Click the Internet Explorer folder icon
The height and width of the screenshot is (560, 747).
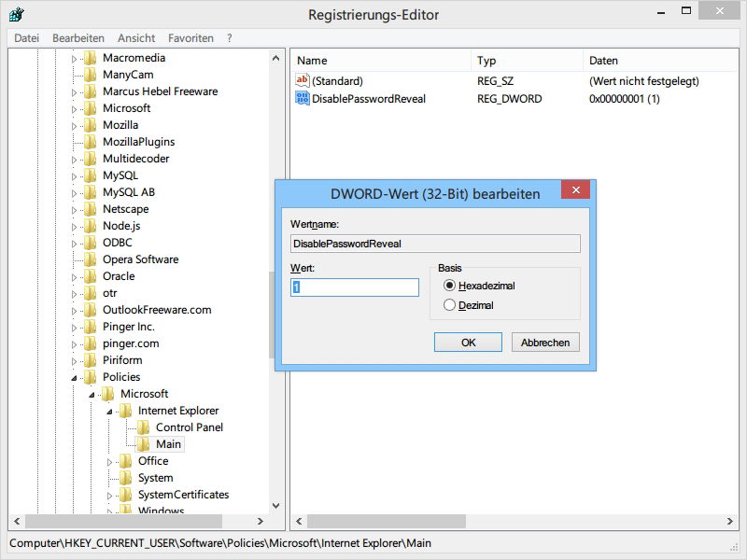click(125, 411)
